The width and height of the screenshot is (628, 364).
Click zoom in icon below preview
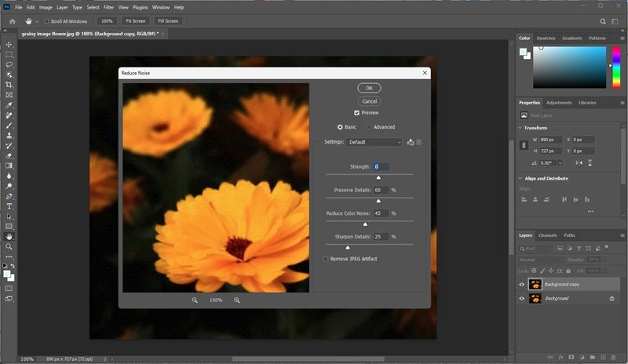[x=236, y=300]
